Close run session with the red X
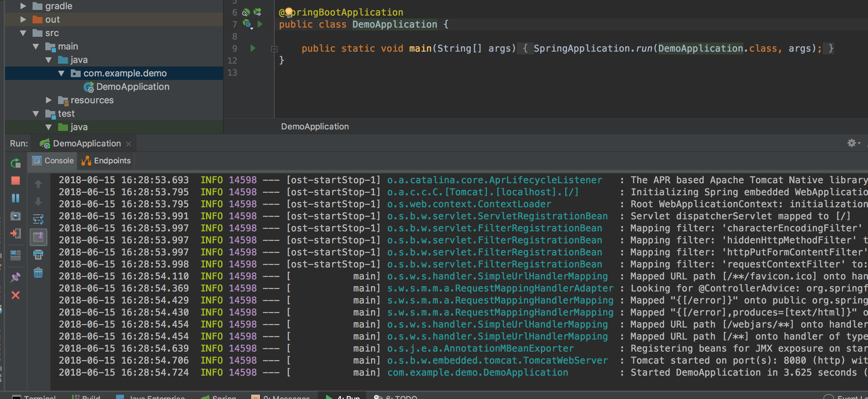Image resolution: width=868 pixels, height=399 pixels. (x=16, y=295)
